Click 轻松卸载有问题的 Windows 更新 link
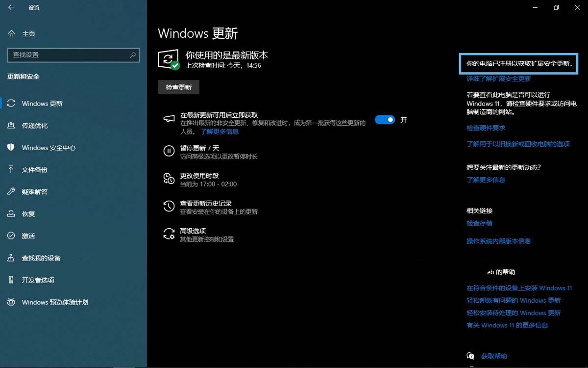 514,300
